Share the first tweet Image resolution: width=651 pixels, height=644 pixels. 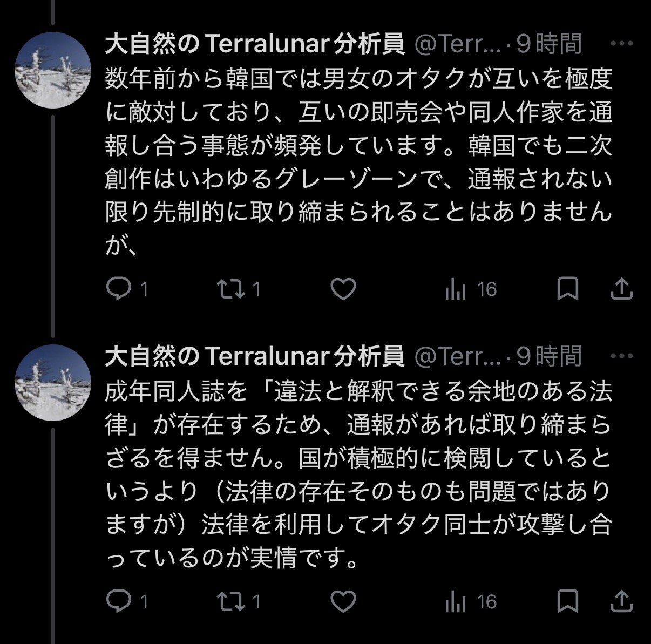point(621,289)
